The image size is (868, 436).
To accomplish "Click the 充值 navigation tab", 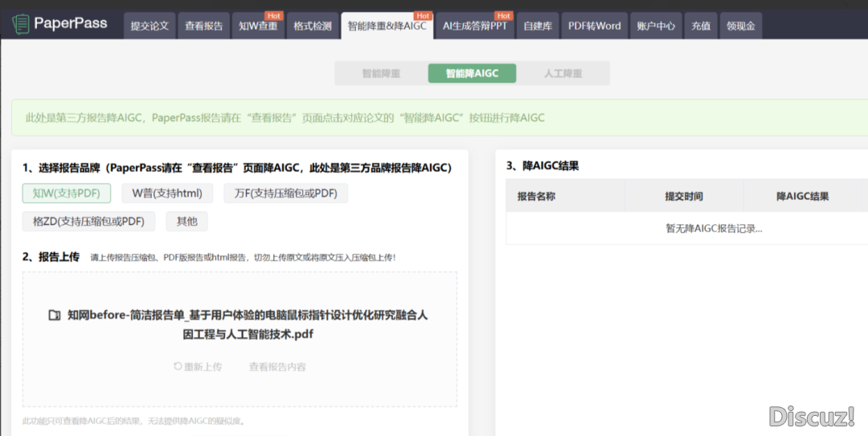I will point(701,26).
